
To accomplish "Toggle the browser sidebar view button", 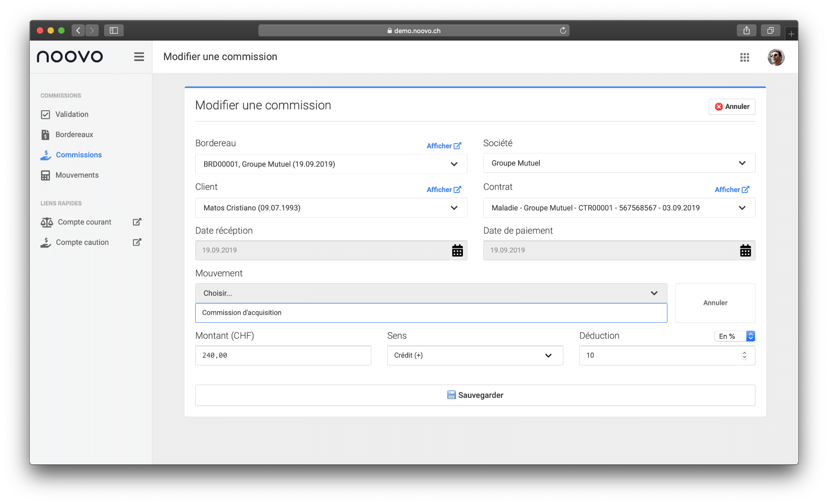I will point(114,31).
